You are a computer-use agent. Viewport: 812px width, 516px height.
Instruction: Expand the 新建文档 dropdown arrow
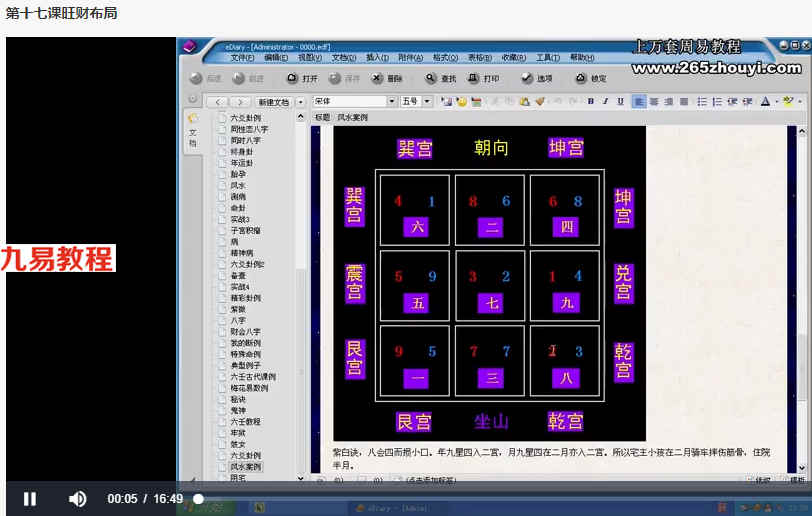[300, 102]
